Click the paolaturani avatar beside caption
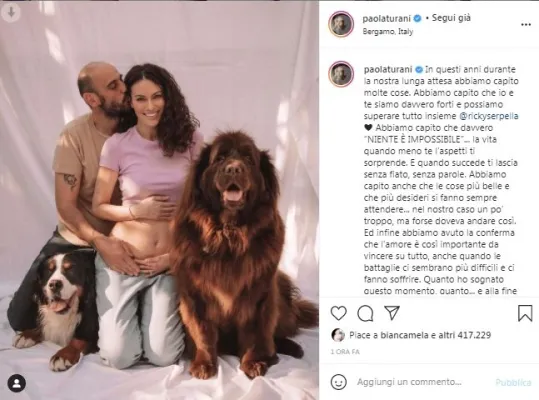 pos(341,74)
